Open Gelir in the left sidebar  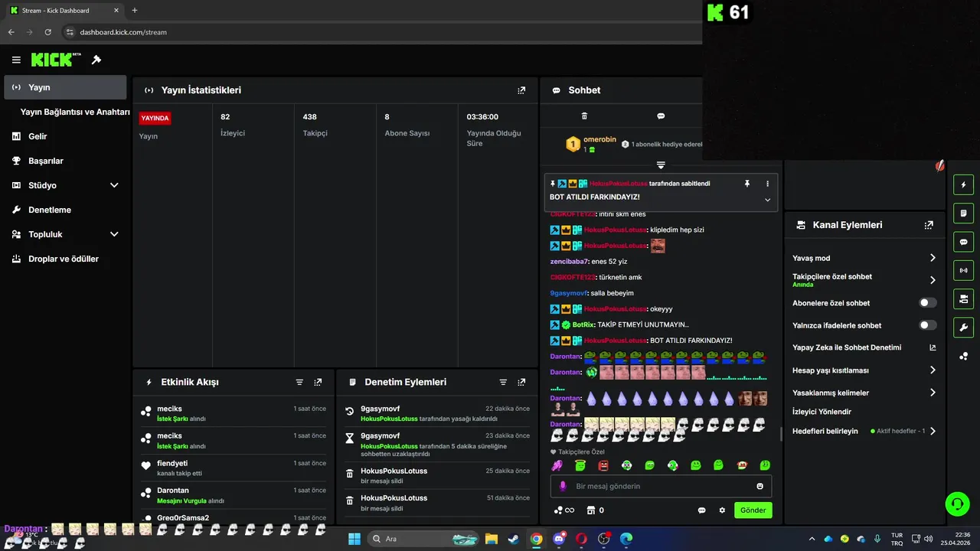65,136
